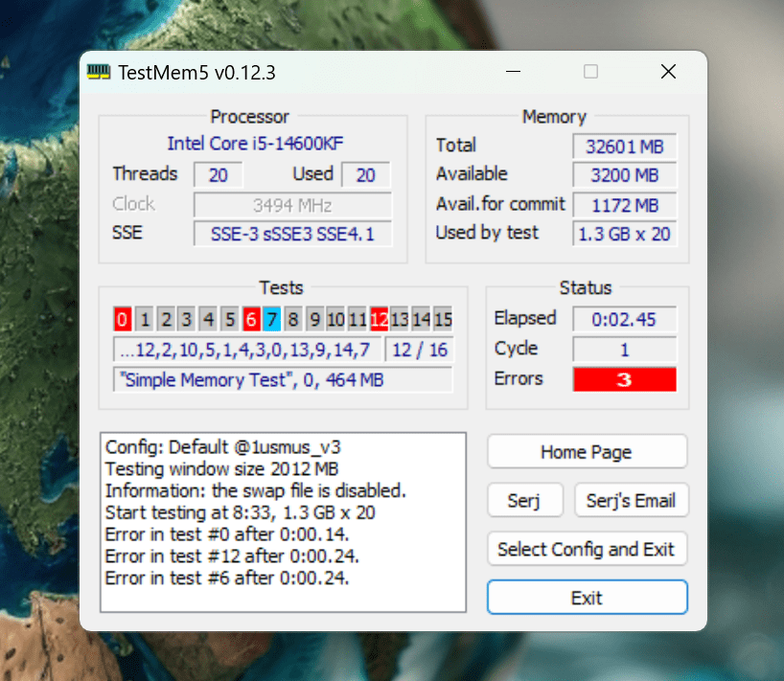This screenshot has width=784, height=681.
Task: Select test box 3
Action: [187, 319]
